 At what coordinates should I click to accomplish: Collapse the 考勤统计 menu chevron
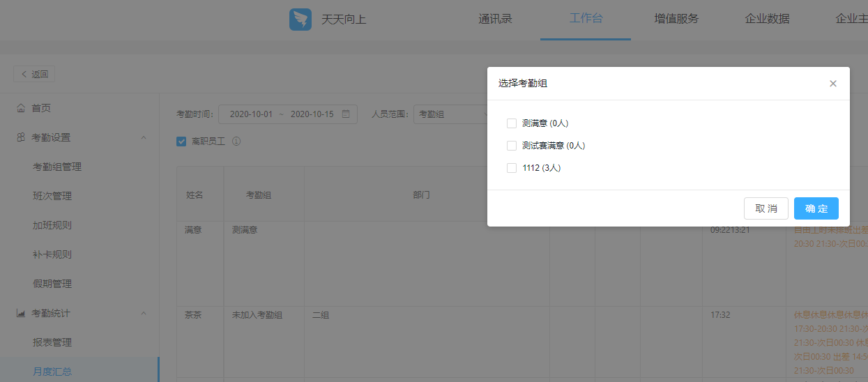144,313
